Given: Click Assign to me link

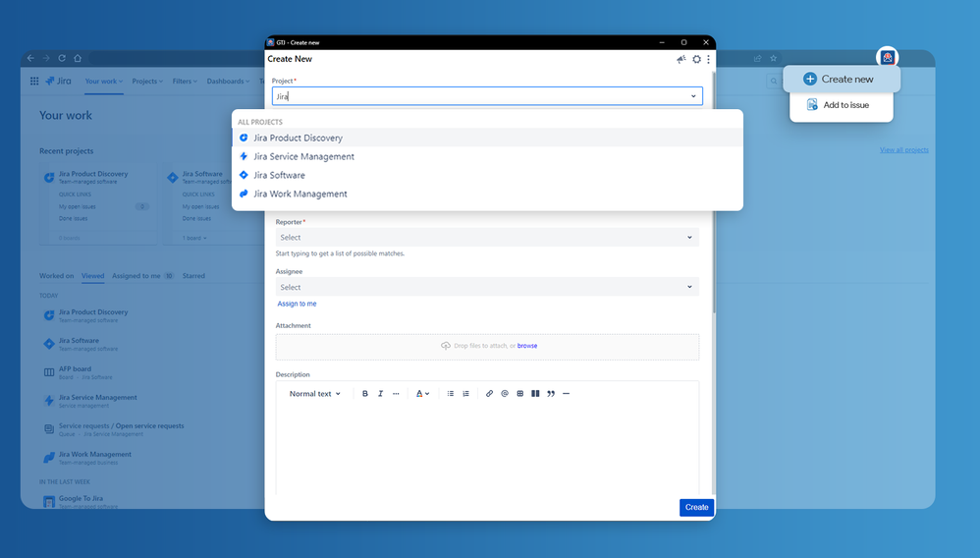Looking at the screenshot, I should click(297, 304).
